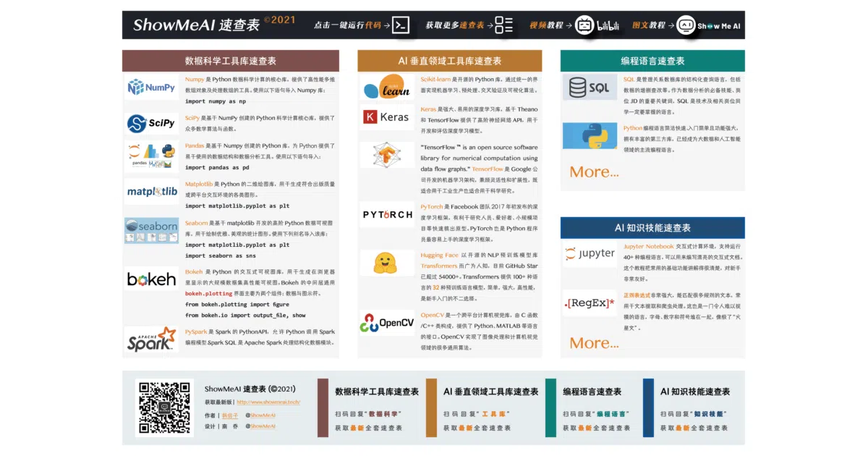Click code line from bokeh.plotting import figure
This screenshot has width=868, height=456.
pos(237,305)
